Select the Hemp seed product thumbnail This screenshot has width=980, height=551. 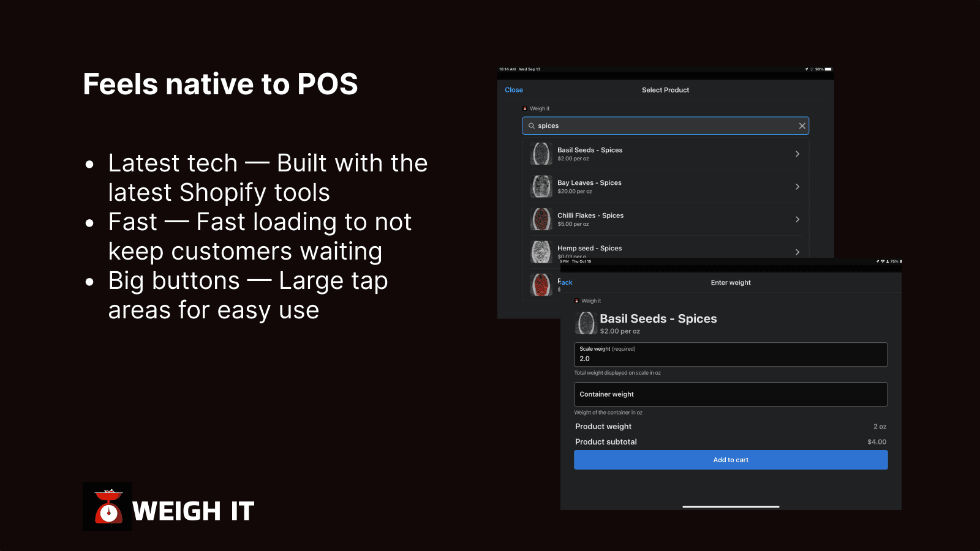[541, 252]
